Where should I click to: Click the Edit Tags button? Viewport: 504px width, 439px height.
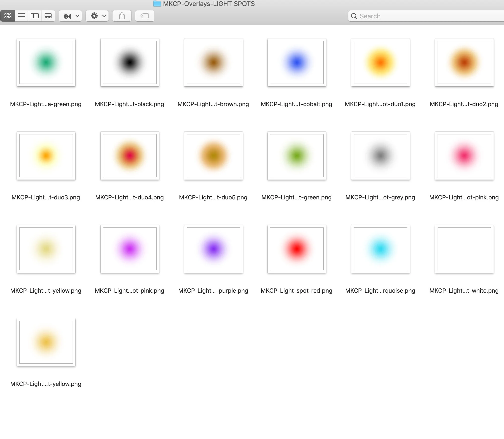[145, 16]
